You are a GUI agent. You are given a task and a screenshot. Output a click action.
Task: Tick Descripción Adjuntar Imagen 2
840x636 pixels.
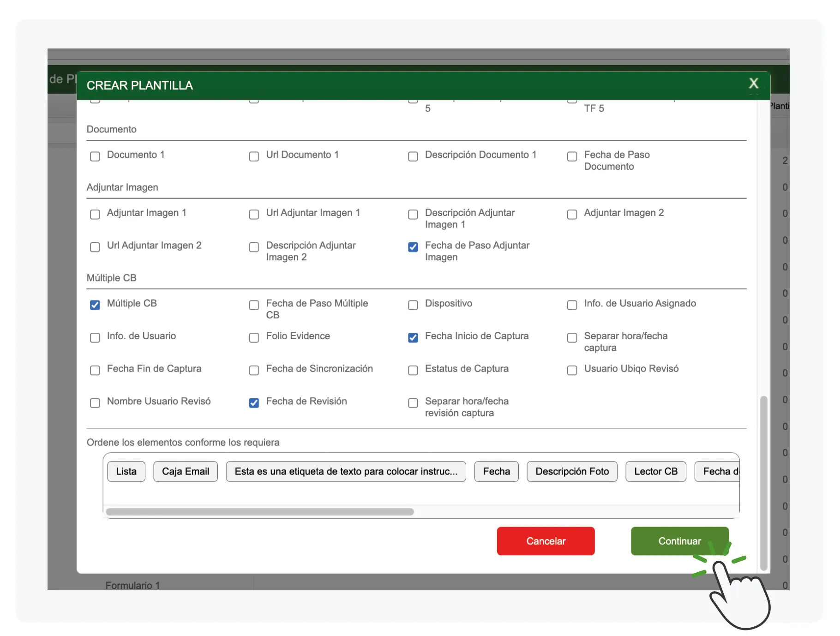click(254, 247)
